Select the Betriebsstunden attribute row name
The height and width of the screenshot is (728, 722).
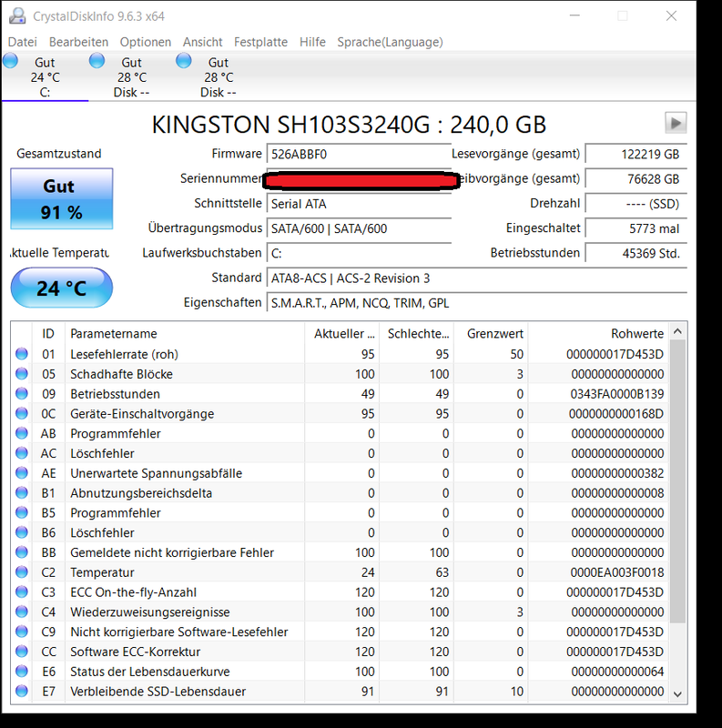[116, 394]
